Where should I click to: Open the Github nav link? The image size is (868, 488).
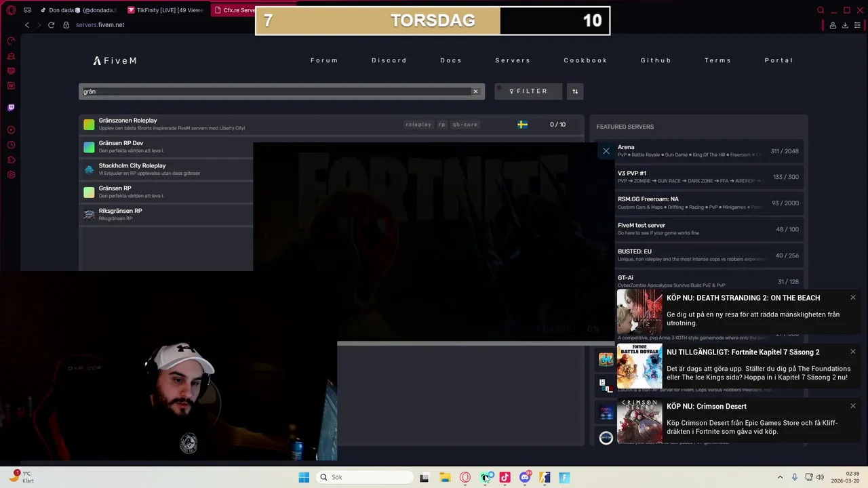tap(656, 60)
